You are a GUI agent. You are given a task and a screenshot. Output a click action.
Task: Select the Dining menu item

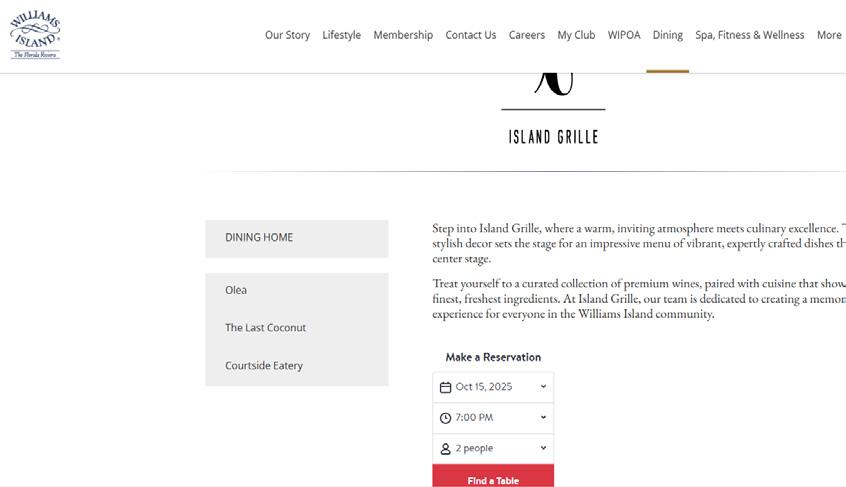pos(667,35)
